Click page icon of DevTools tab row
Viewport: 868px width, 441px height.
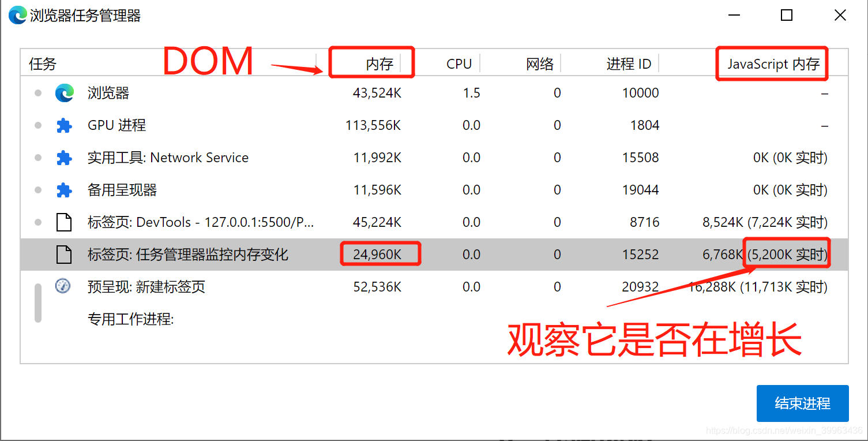point(63,222)
